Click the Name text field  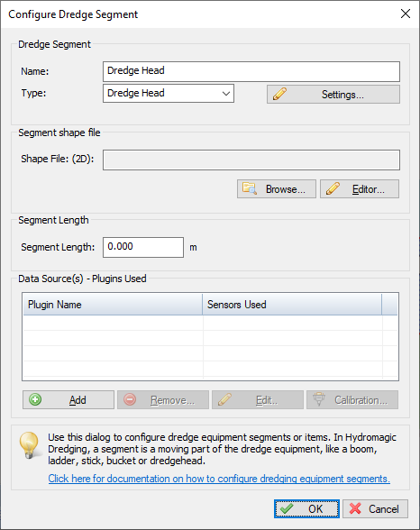[x=251, y=71]
